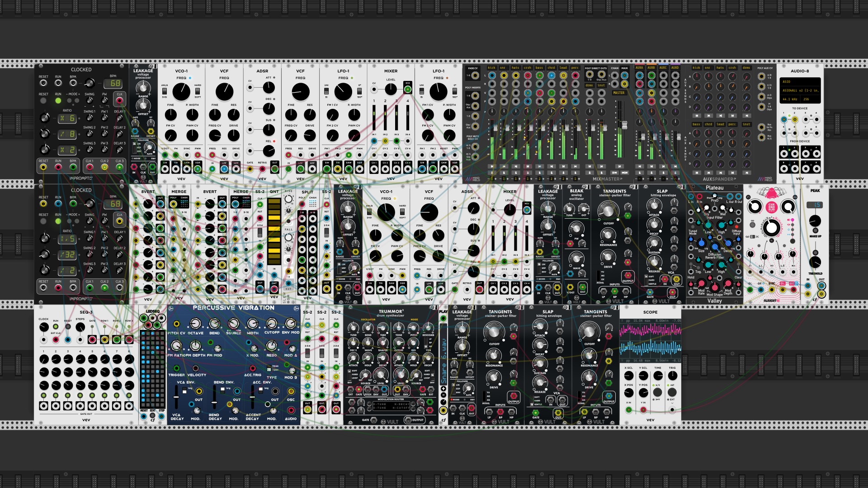Click the kick channel fader in MixMaster

(x=495, y=128)
